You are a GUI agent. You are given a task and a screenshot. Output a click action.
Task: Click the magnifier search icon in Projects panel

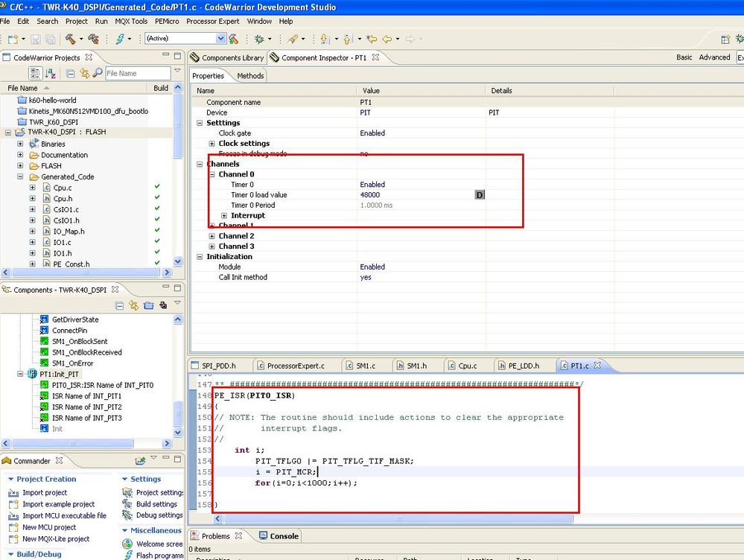tap(98, 73)
